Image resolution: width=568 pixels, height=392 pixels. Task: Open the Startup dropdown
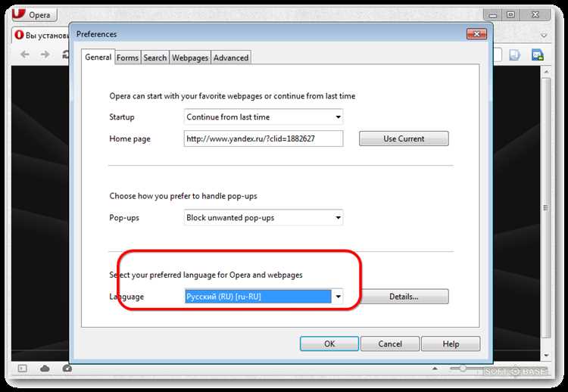click(x=264, y=117)
